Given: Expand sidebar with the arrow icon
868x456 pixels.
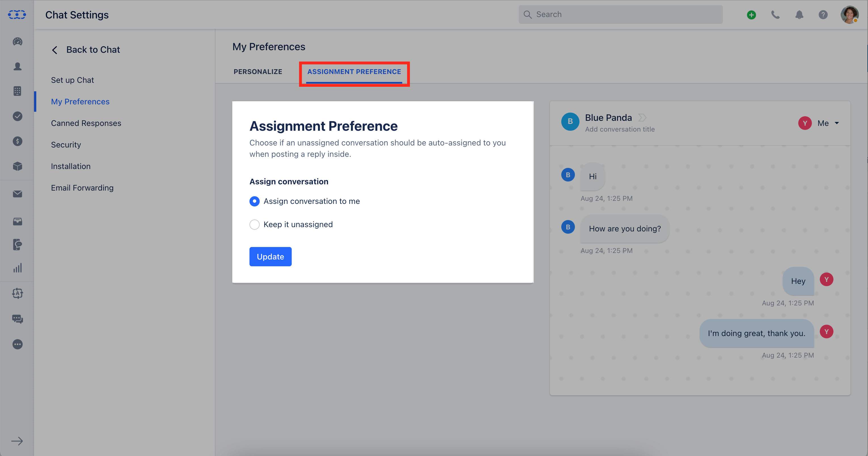Looking at the screenshot, I should [x=17, y=441].
